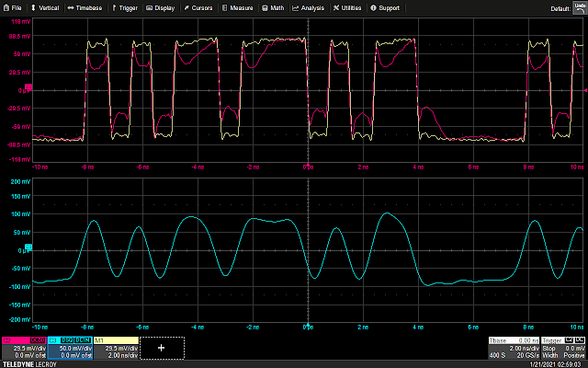This screenshot has width=588, height=368.
Task: Open the Support menu
Action: coord(388,7)
